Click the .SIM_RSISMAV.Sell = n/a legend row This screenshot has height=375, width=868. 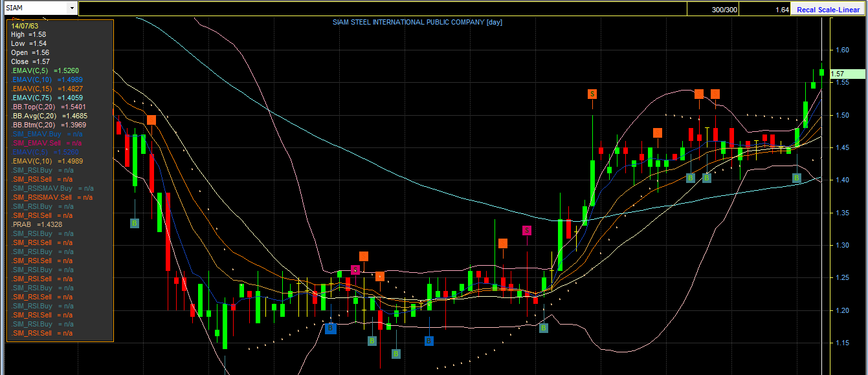52,197
